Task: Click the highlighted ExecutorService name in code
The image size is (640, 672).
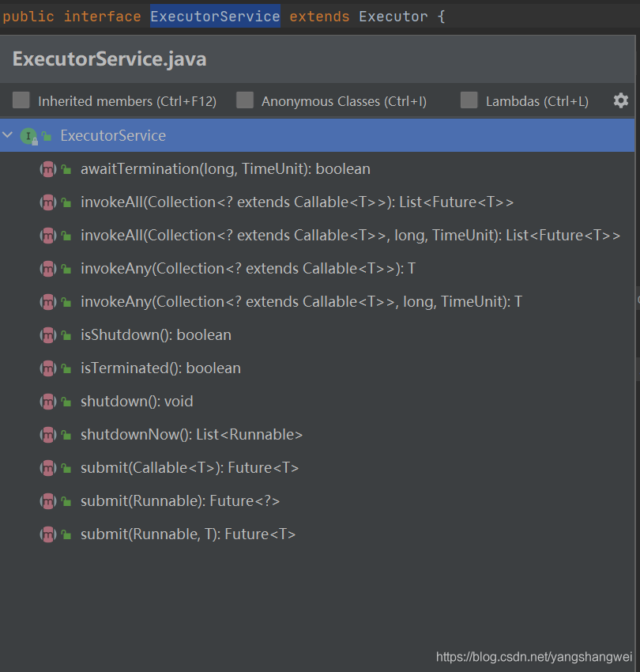Action: click(x=215, y=16)
